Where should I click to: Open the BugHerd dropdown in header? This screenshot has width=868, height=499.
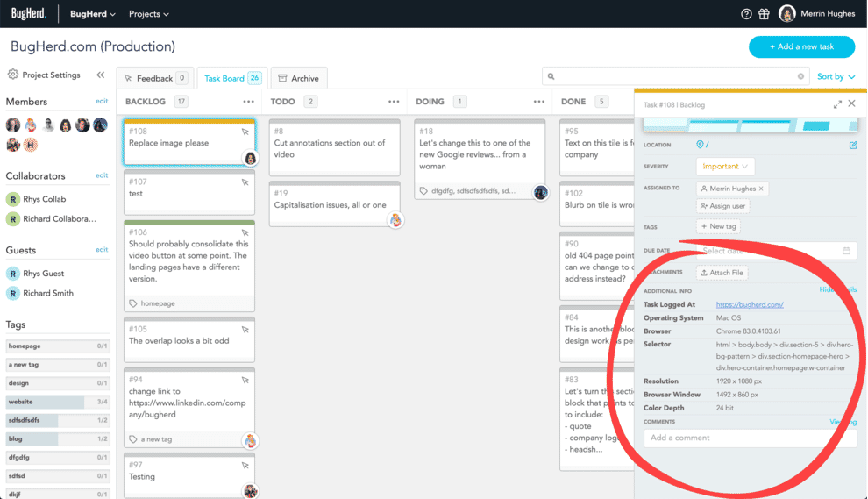click(x=92, y=14)
